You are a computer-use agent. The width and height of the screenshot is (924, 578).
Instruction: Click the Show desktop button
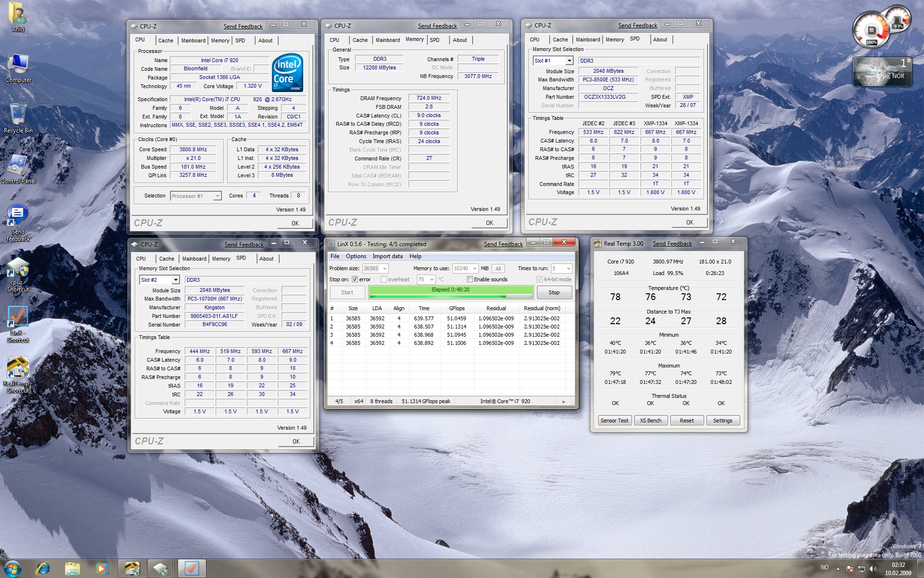920,569
